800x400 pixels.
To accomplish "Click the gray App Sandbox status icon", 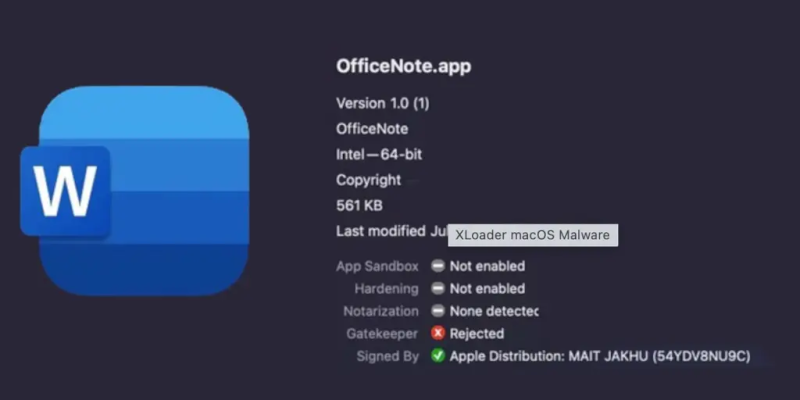I will [x=438, y=266].
